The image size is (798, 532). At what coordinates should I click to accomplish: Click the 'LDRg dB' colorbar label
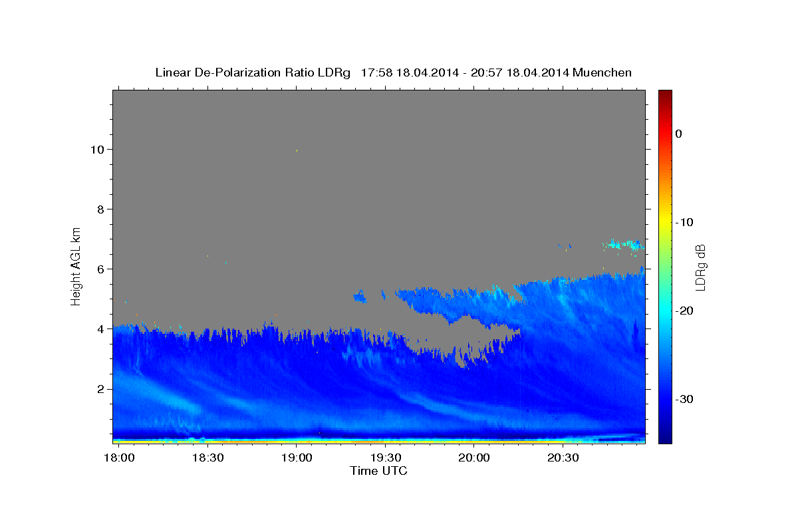[700, 267]
